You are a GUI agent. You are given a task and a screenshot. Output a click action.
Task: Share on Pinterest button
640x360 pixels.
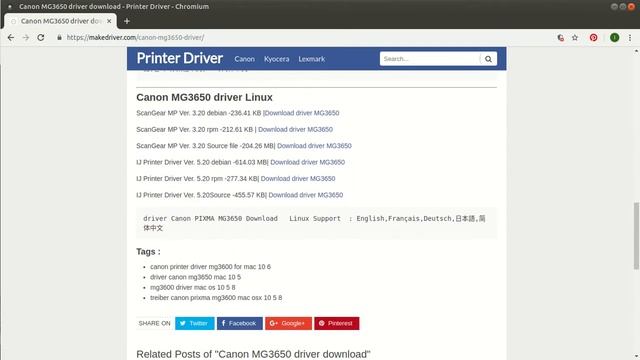(337, 323)
